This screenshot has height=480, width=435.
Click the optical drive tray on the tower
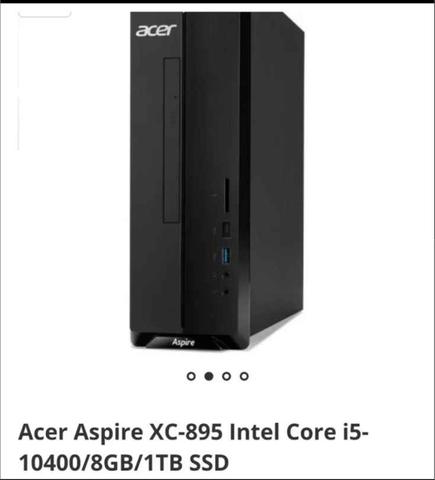pos(172,140)
